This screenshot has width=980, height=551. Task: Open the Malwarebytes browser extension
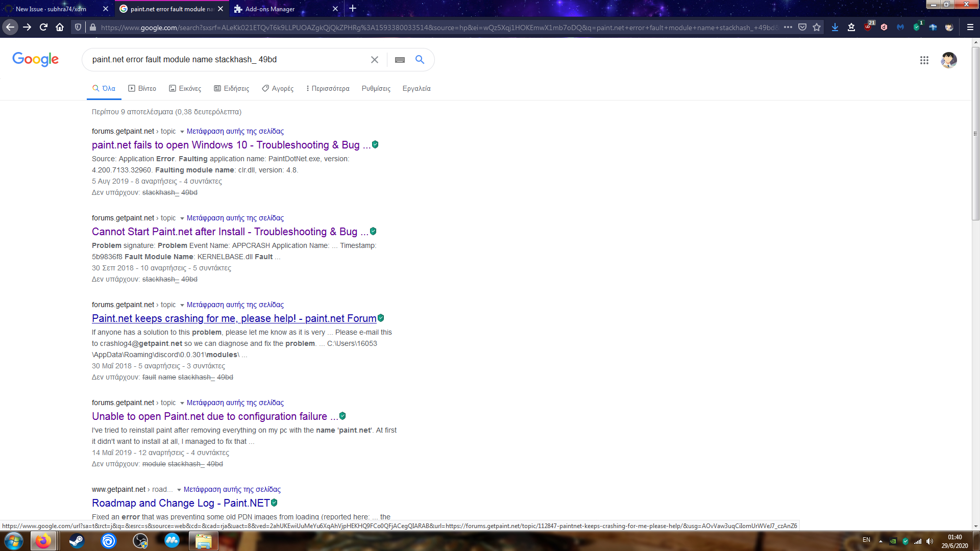pyautogui.click(x=900, y=27)
